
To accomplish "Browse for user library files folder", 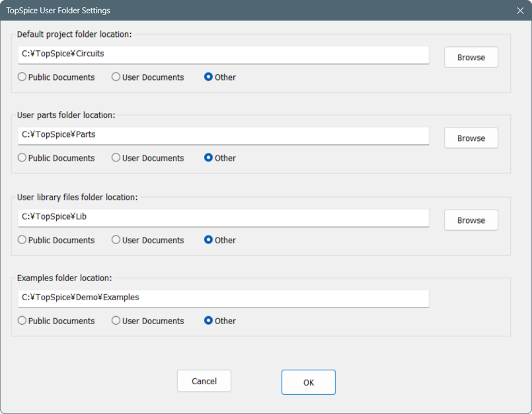I will (471, 220).
